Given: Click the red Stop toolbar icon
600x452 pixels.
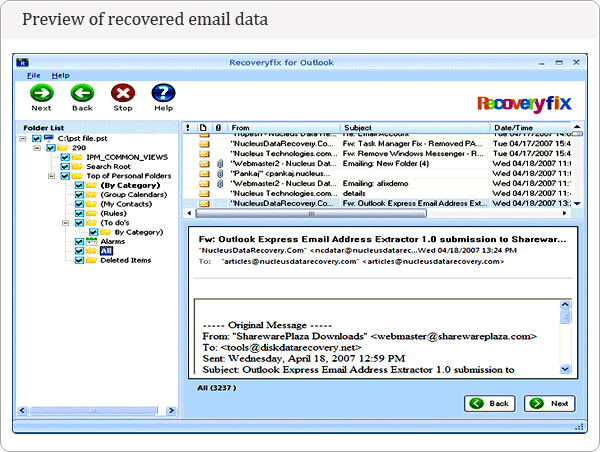Looking at the screenshot, I should tap(123, 93).
